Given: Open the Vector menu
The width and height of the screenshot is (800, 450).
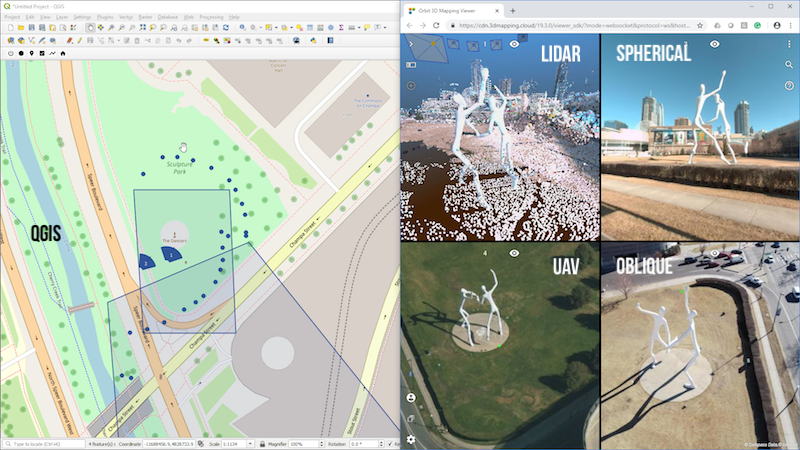Looking at the screenshot, I should point(126,17).
